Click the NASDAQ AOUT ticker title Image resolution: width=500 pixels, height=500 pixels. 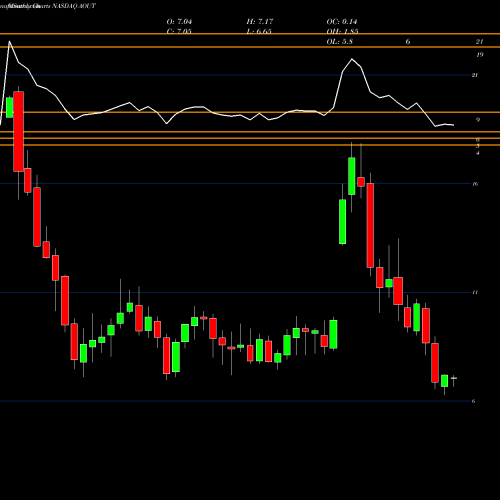(74, 6)
